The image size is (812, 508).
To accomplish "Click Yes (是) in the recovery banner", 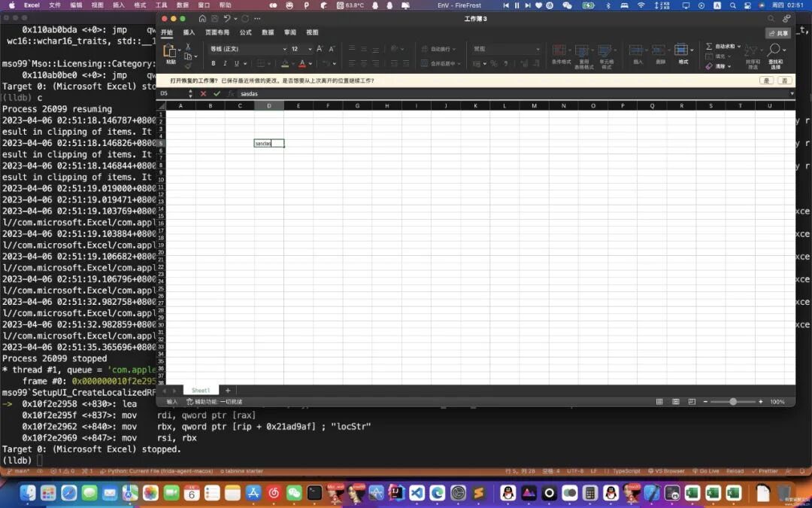I will tap(766, 81).
